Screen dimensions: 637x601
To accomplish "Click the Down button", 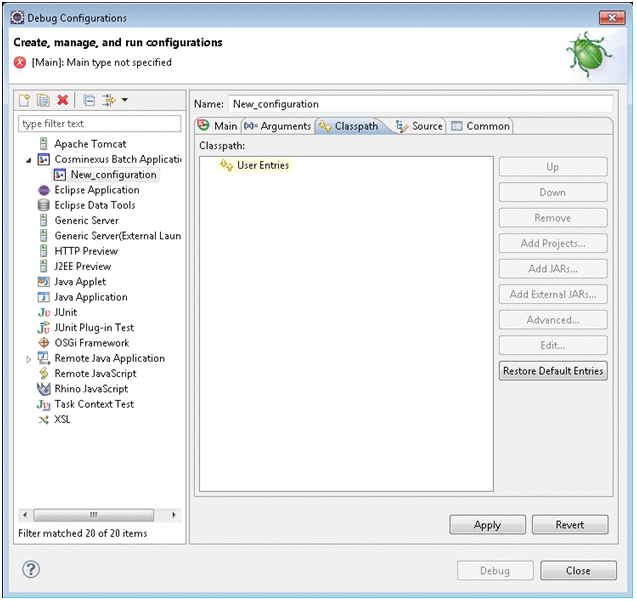I will (553, 192).
